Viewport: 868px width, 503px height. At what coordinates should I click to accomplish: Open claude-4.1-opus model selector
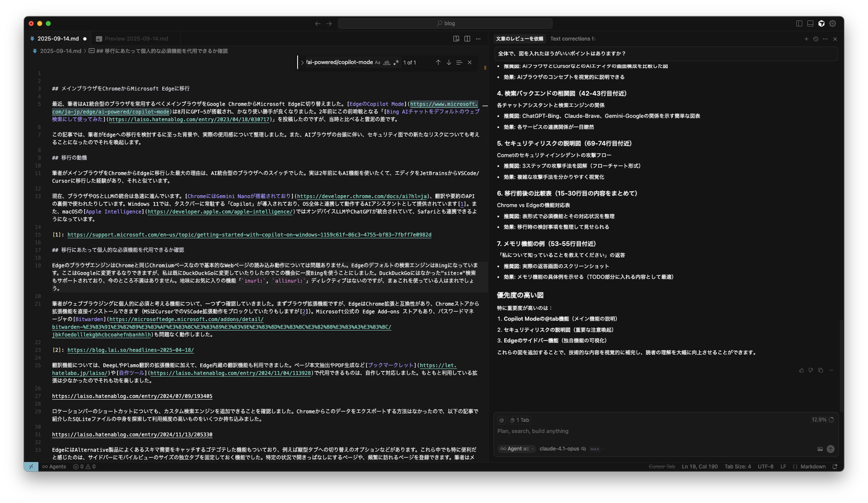[559, 449]
